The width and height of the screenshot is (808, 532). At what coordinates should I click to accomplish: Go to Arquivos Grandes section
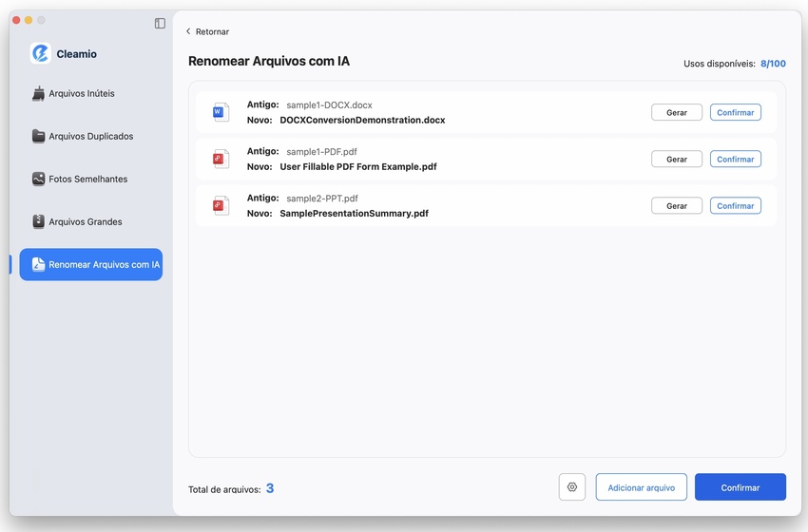(x=85, y=222)
